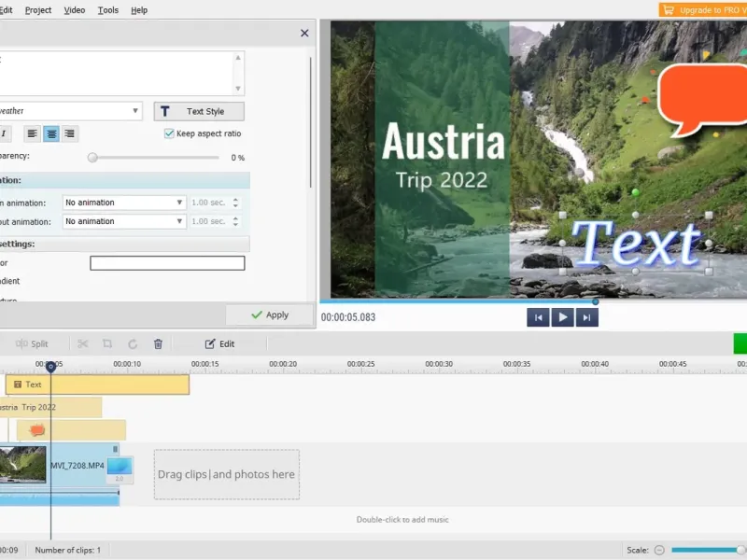Viewport: 747px width, 560px height.
Task: Click the transparency slider handle
Action: tap(92, 158)
